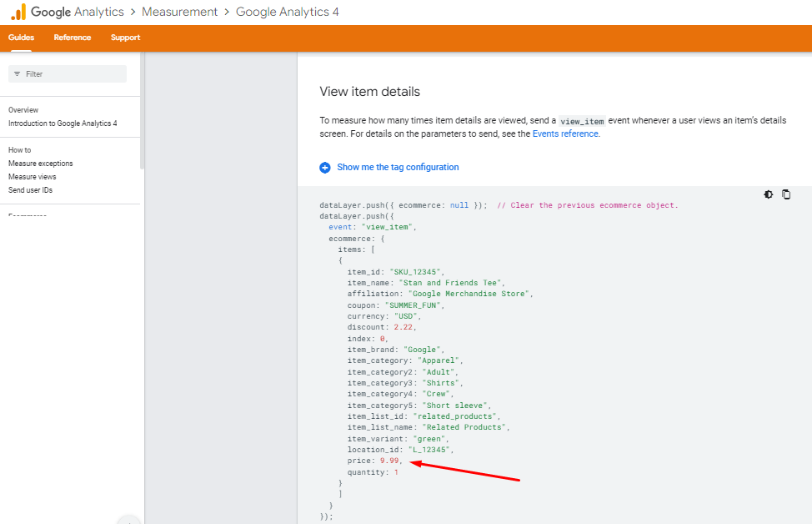Click the "Stan and Friends Tee" value

(452, 283)
